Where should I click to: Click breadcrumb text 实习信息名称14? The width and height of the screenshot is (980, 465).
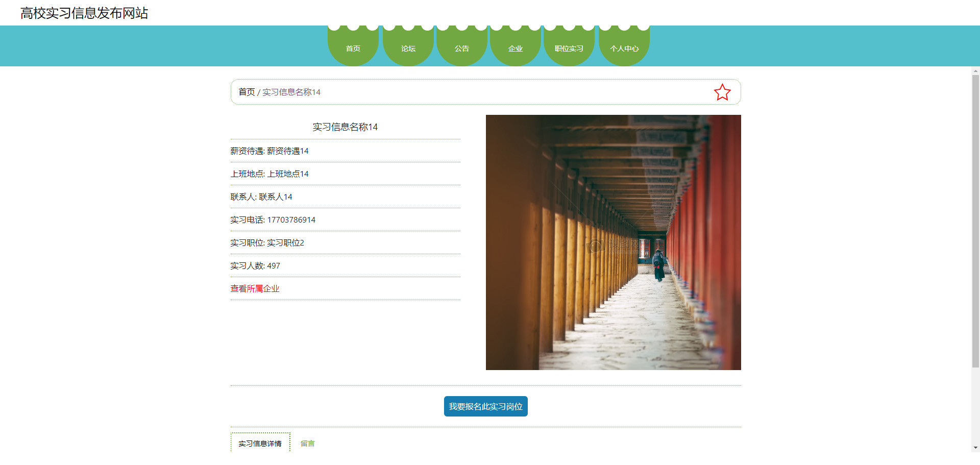pyautogui.click(x=291, y=92)
